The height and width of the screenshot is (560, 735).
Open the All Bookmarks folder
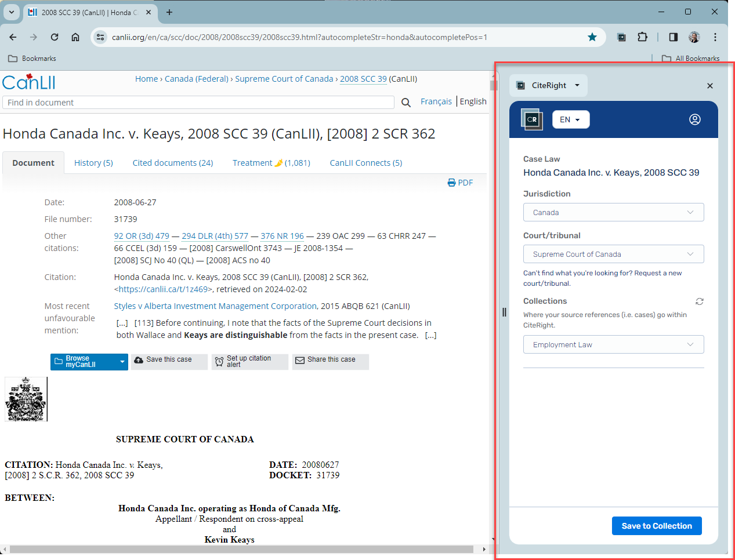click(691, 59)
